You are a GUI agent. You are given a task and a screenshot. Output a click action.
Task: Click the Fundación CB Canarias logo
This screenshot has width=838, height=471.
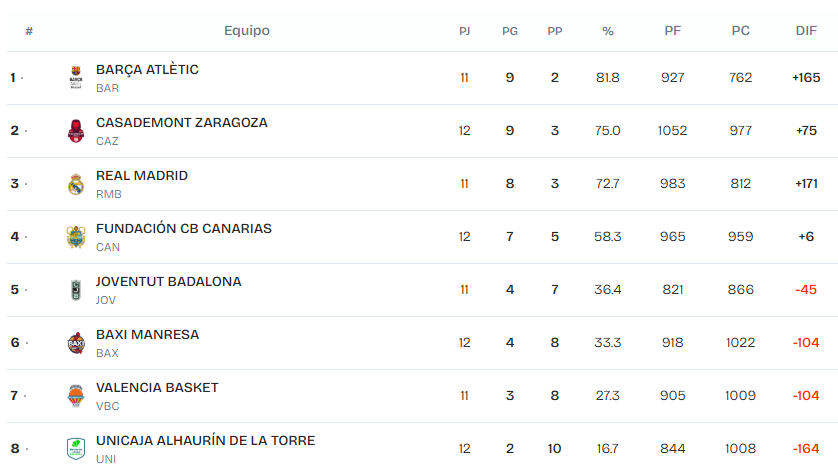tap(76, 237)
